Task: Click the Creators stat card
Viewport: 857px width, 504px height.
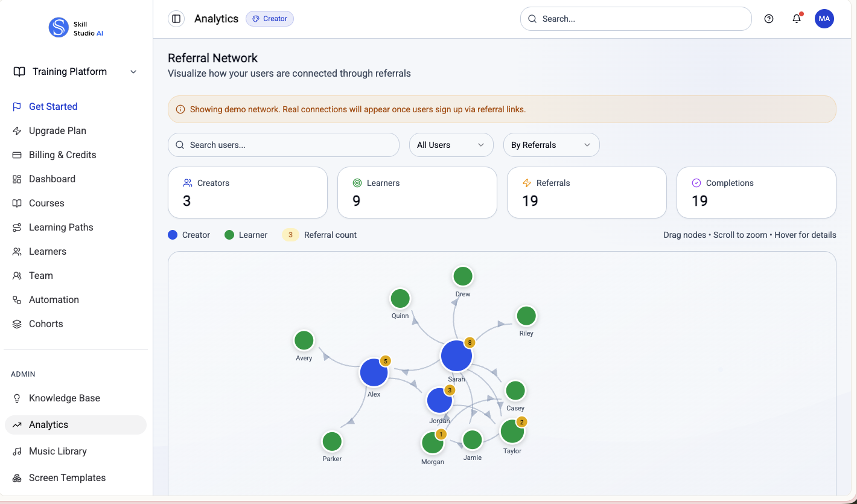Action: [247, 193]
